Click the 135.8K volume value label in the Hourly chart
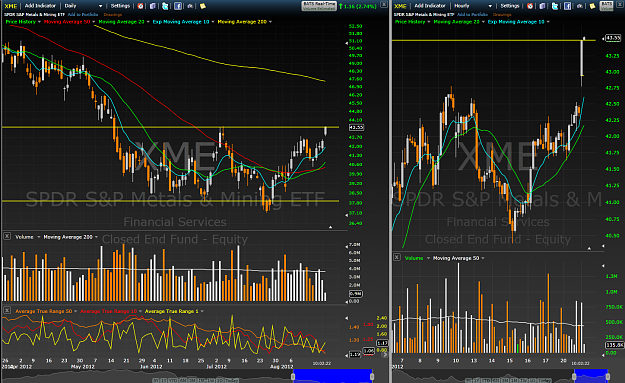The width and height of the screenshot is (625, 383). tap(614, 345)
